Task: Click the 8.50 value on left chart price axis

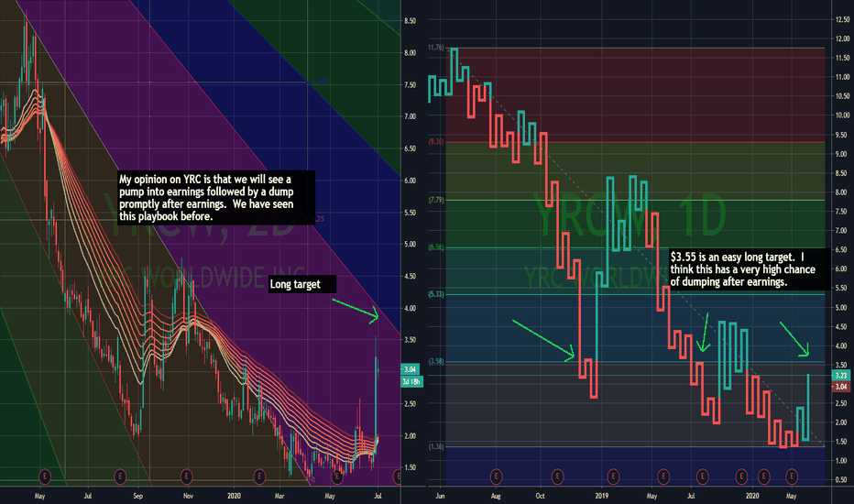Action: [x=410, y=21]
